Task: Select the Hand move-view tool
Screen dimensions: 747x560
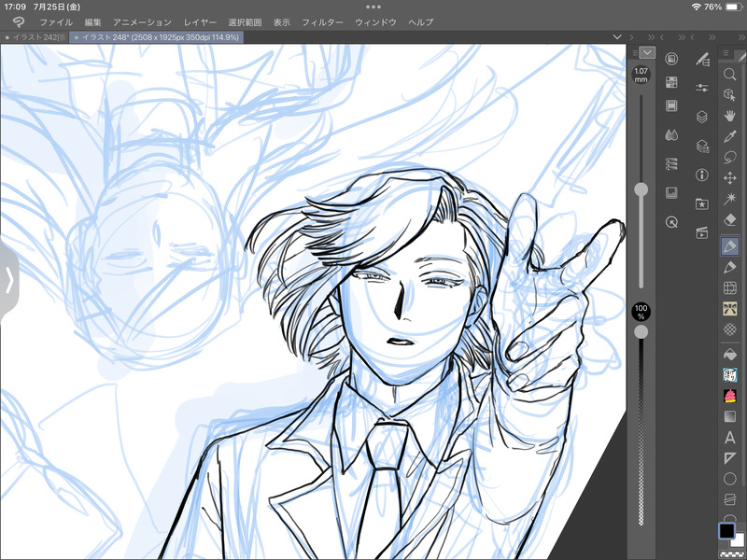Action: [x=729, y=115]
